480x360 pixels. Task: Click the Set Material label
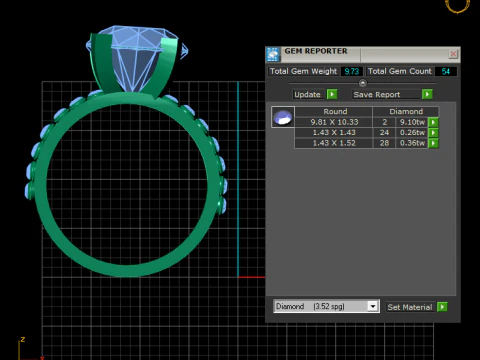410,307
